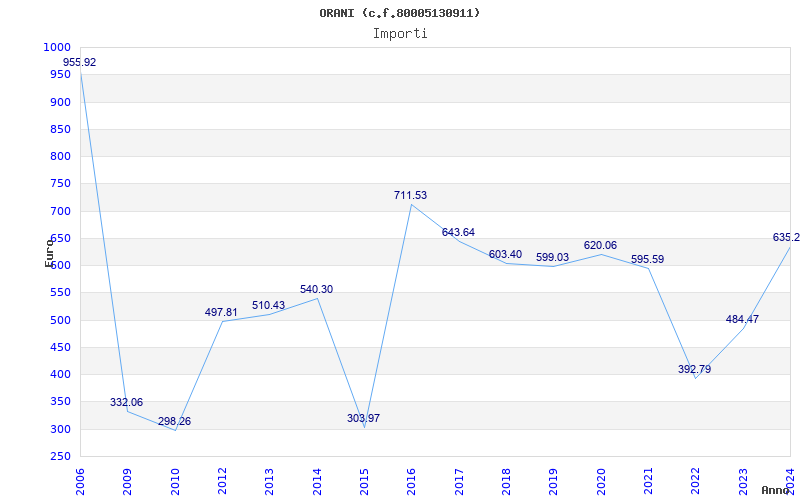Click the 800 y-axis tick label
Image resolution: width=800 pixels, height=500 pixels.
(x=60, y=157)
